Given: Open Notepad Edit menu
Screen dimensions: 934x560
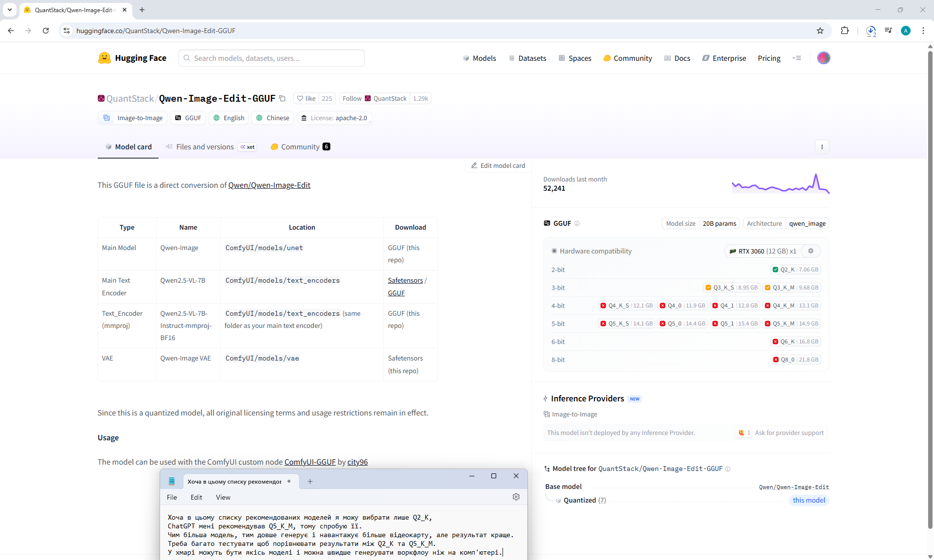Looking at the screenshot, I should pyautogui.click(x=196, y=497).
